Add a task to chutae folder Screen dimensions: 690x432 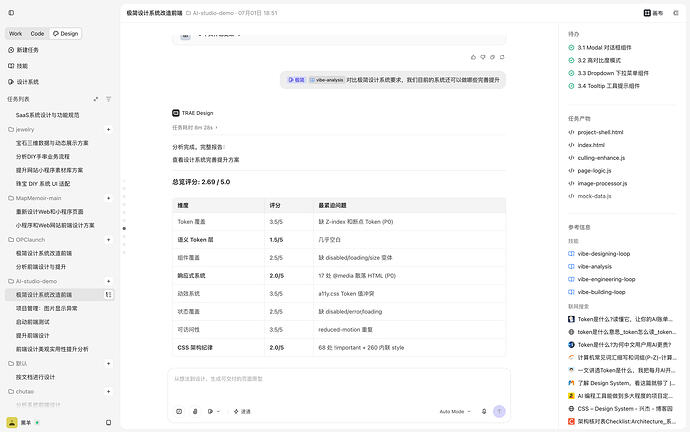click(x=109, y=392)
